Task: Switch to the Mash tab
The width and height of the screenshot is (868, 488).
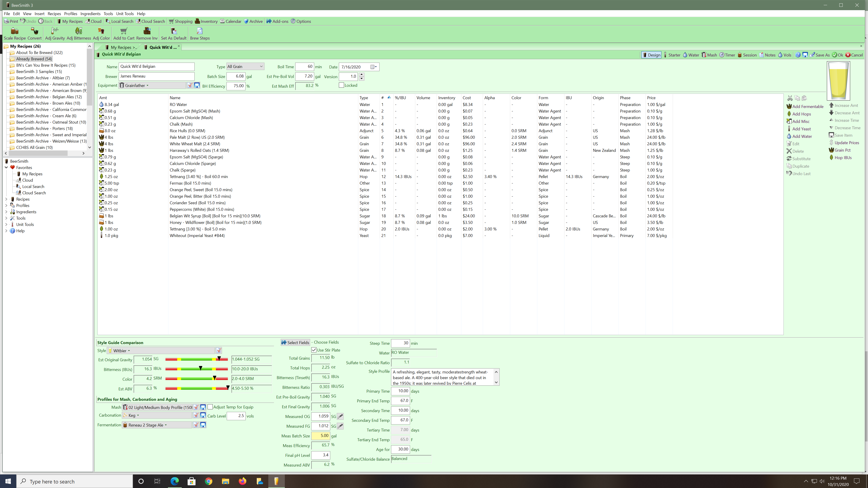Action: [x=709, y=55]
